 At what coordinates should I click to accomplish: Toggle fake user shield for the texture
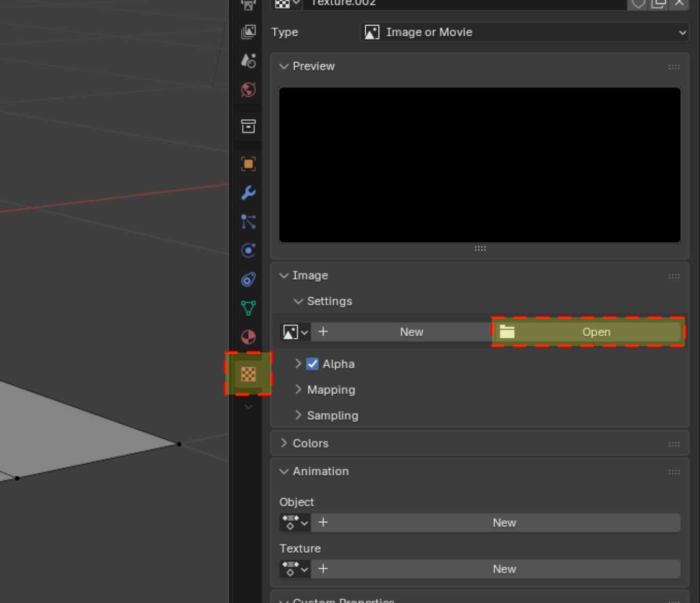[639, 3]
